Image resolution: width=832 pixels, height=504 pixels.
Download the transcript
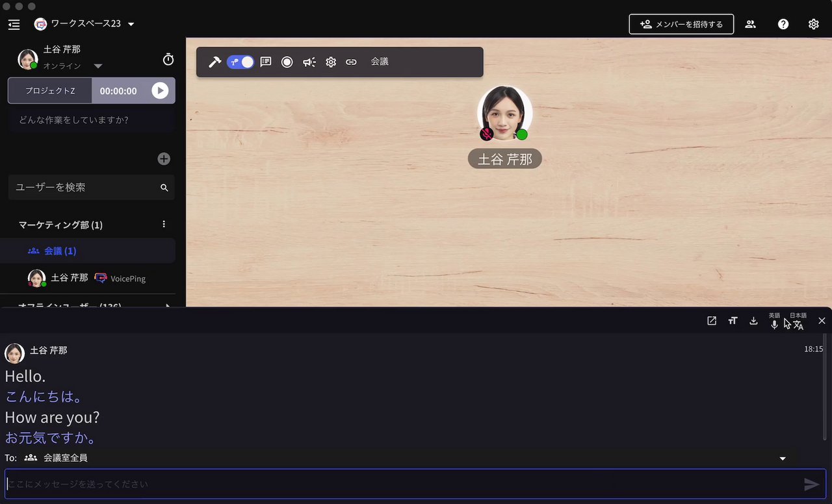click(753, 321)
